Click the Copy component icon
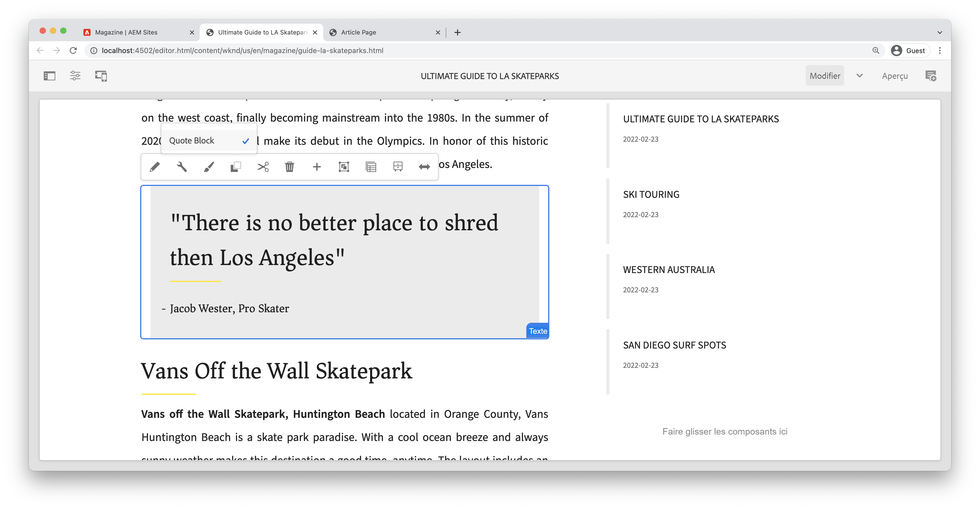This screenshot has height=509, width=980. pos(236,167)
